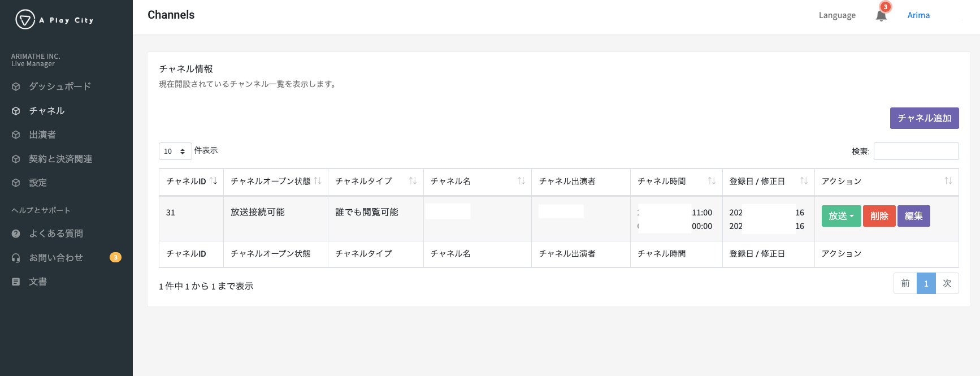This screenshot has width=980, height=376.
Task: Select the 契約と決済関連 sidebar icon
Action: (16, 158)
